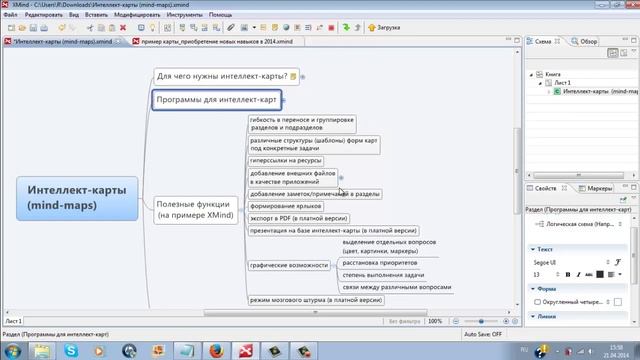
Task: Zoom in with plus icon in status bar
Action: click(506, 321)
